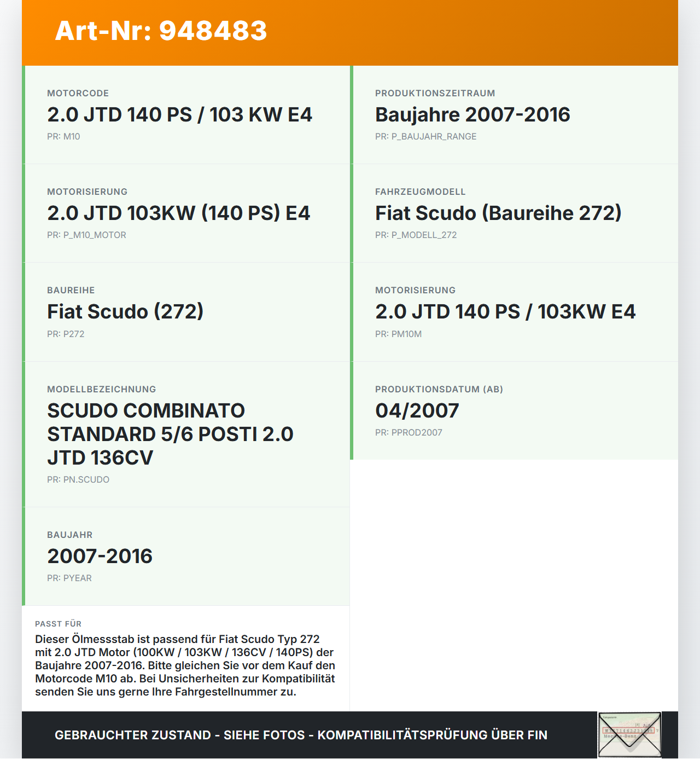
Task: Click 'MOTORISIERUNG' label above '2.0 JTD 103KW (140 PS) E4'
Action: point(87,192)
